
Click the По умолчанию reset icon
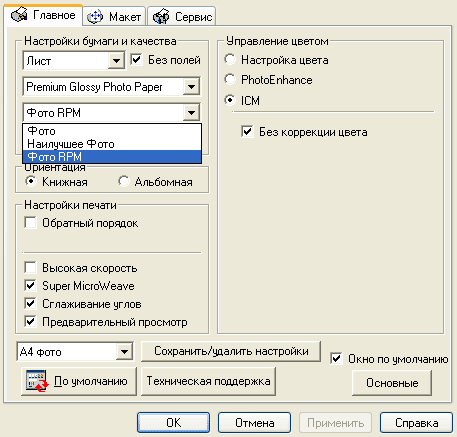[x=37, y=381]
